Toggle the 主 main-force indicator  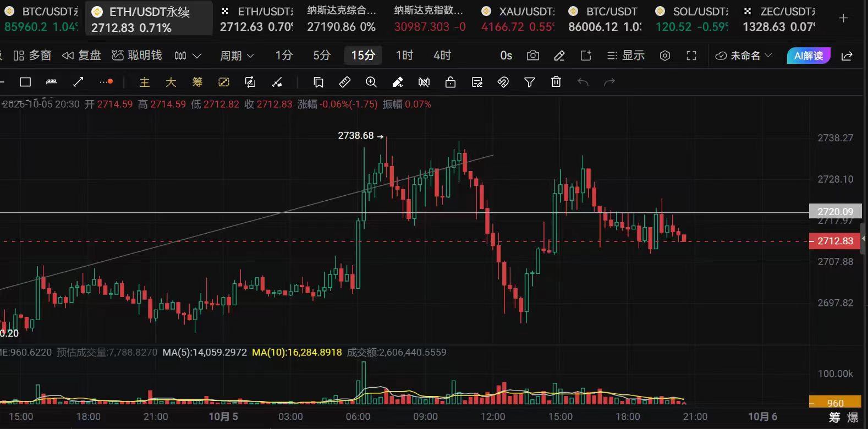pos(145,82)
